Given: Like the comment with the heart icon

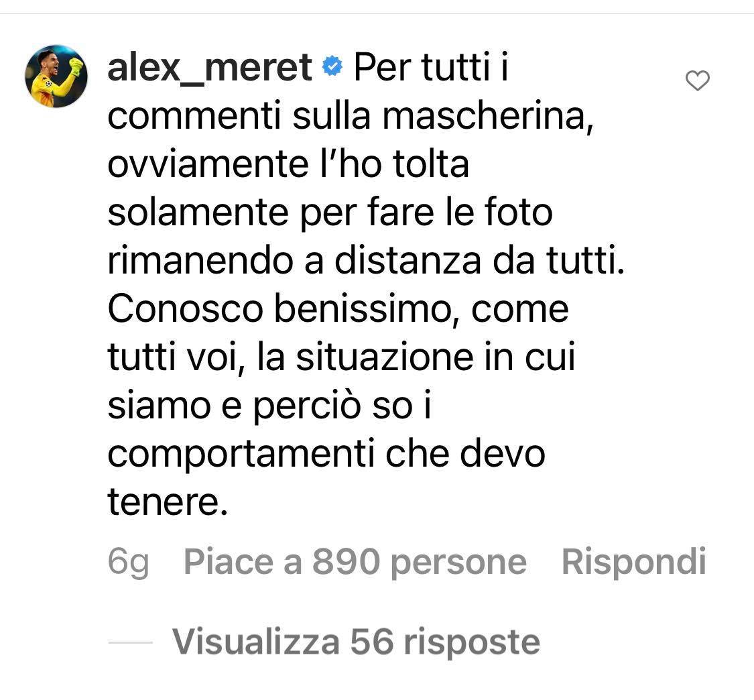Looking at the screenshot, I should [697, 80].
